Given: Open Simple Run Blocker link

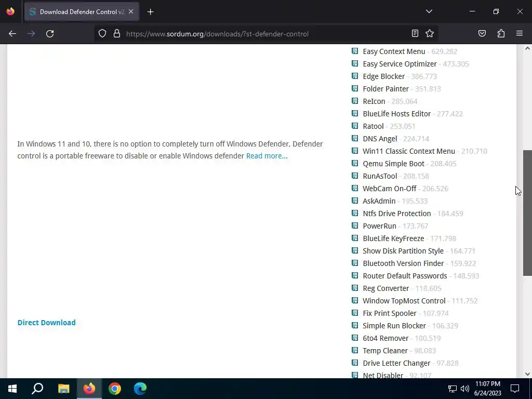Looking at the screenshot, I should click(x=394, y=326).
